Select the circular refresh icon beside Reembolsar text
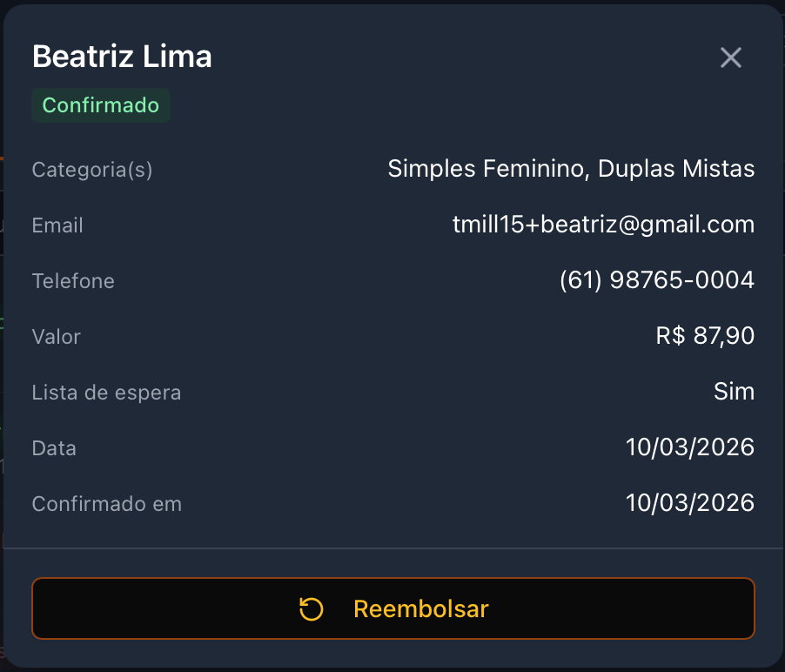Image resolution: width=785 pixels, height=672 pixels. coord(309,608)
